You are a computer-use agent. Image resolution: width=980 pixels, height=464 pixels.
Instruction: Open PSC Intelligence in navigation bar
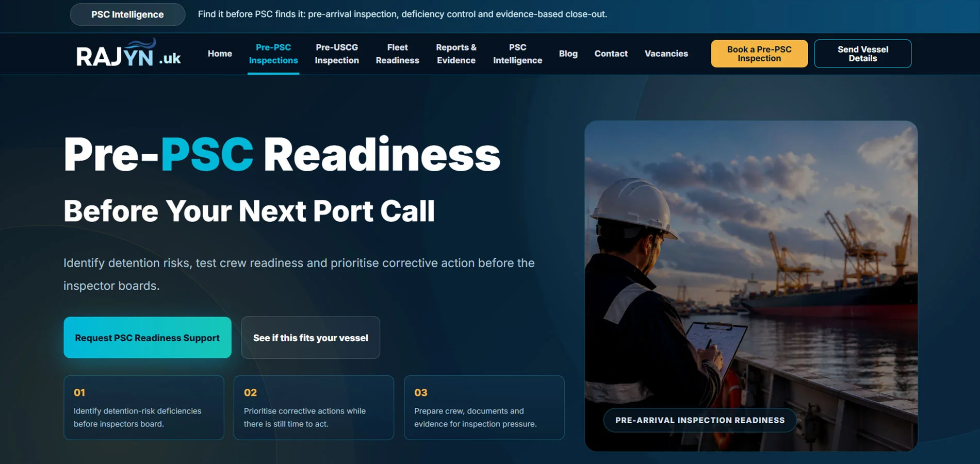pyautogui.click(x=518, y=54)
